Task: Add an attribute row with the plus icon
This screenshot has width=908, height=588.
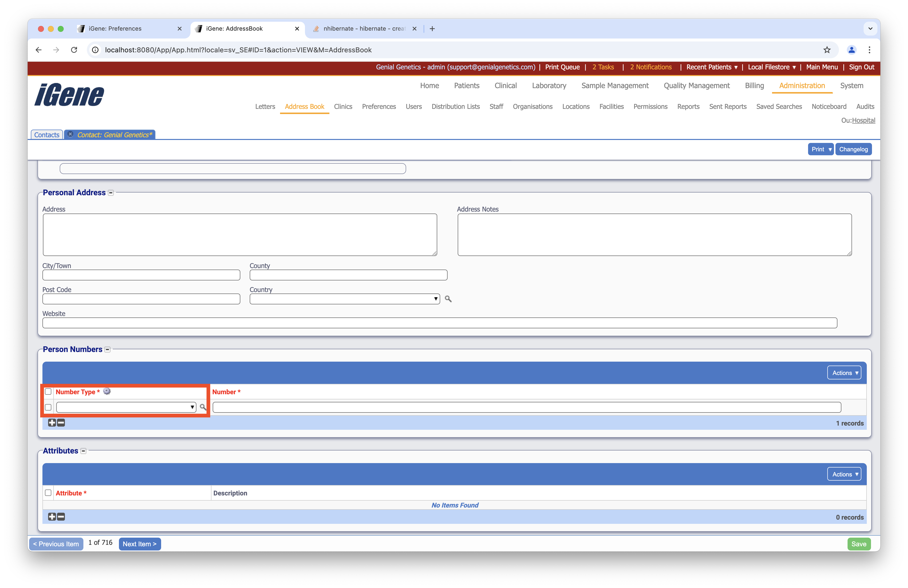Action: tap(52, 517)
